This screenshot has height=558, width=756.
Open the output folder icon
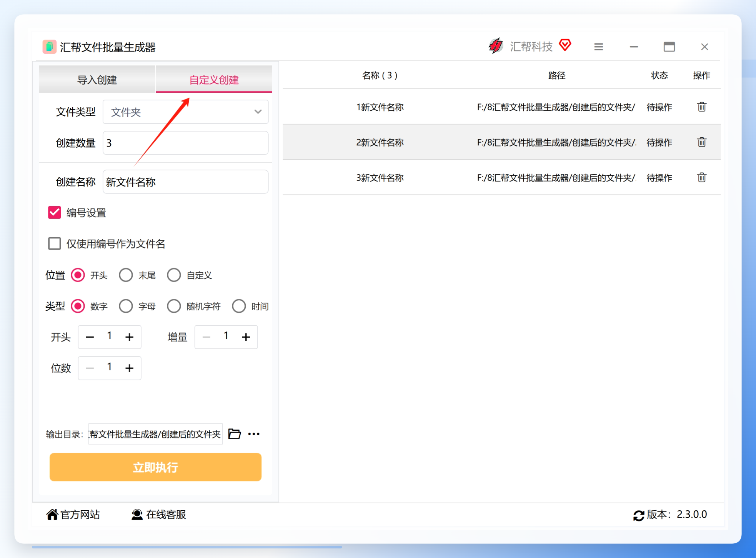[x=234, y=434]
